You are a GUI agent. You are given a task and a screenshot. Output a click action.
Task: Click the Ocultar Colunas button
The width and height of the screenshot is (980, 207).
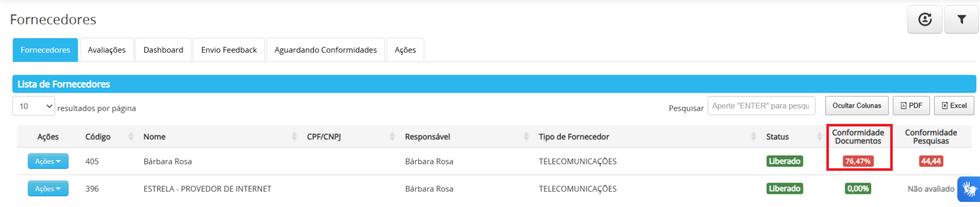(856, 106)
